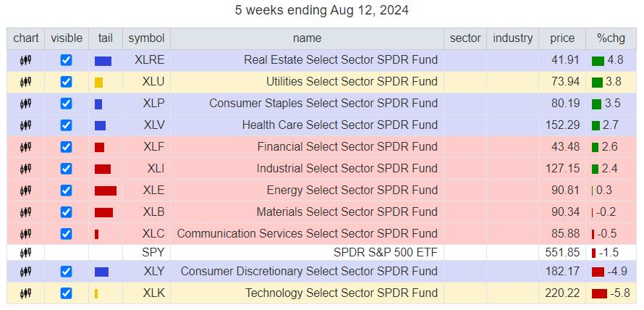Uncheck visible checkbox for XLRE
Screen dimensions: 644x310
pyautogui.click(x=67, y=60)
